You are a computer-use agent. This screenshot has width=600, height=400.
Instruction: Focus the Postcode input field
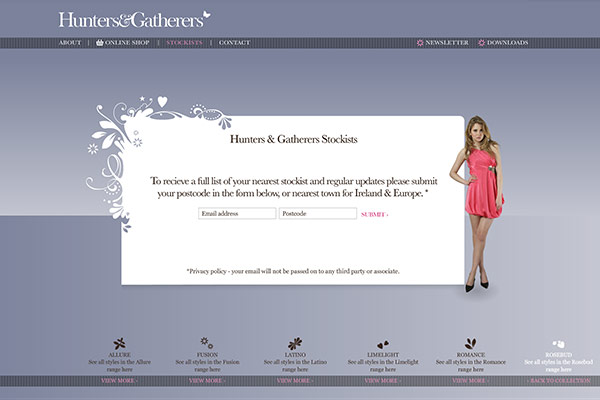click(317, 214)
